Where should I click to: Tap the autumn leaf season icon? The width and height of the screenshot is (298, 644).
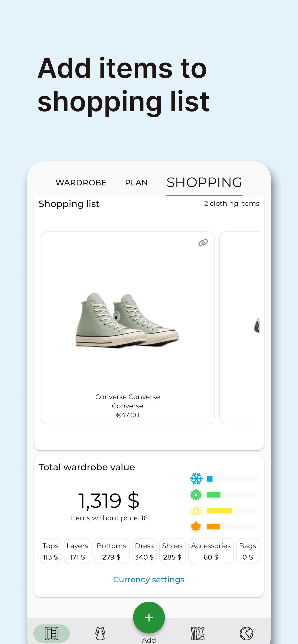tap(196, 526)
